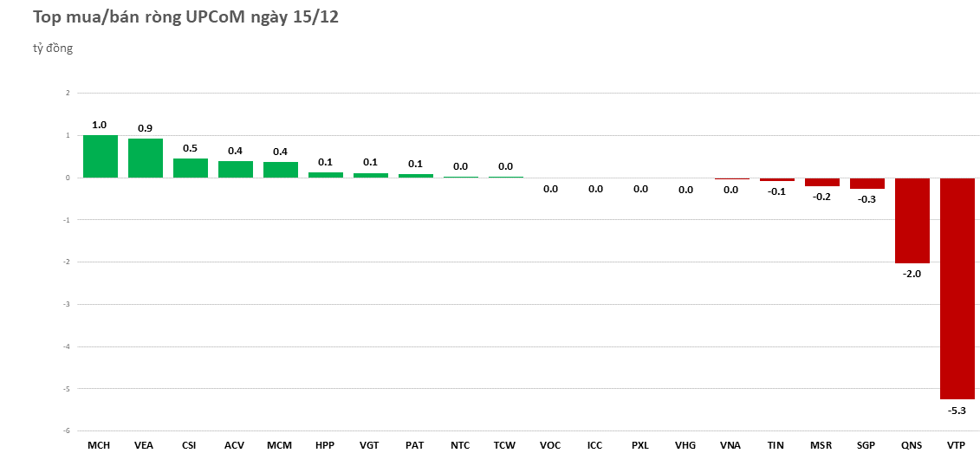980x453 pixels.
Task: Select the red SGP bar
Action: point(866,184)
